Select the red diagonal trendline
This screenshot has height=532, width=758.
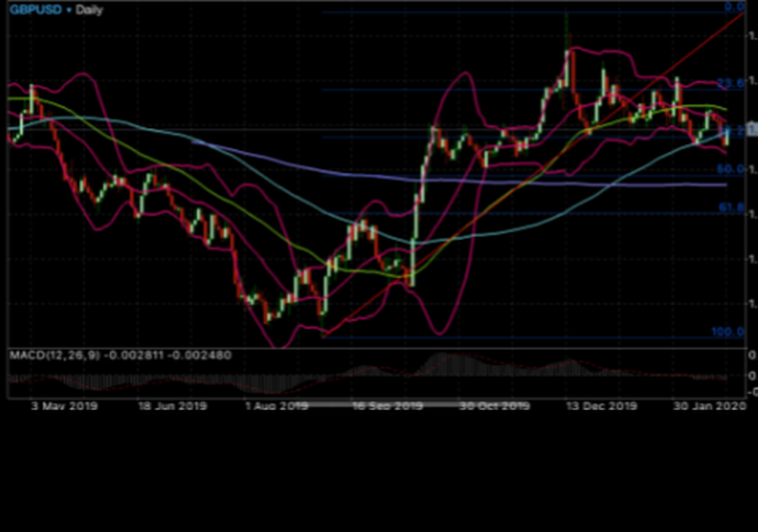point(532,174)
